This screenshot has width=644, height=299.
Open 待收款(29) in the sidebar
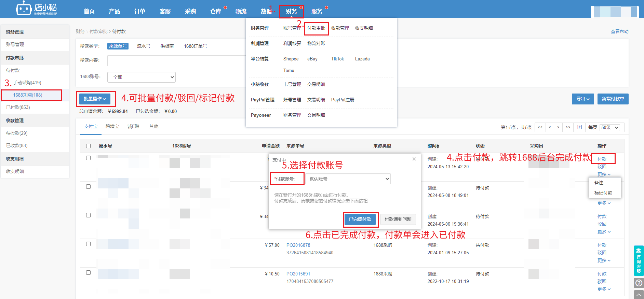17,133
